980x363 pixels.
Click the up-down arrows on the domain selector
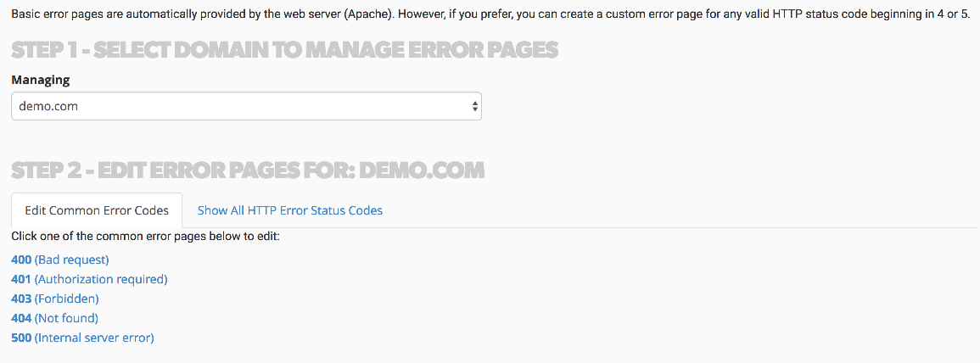[474, 107]
